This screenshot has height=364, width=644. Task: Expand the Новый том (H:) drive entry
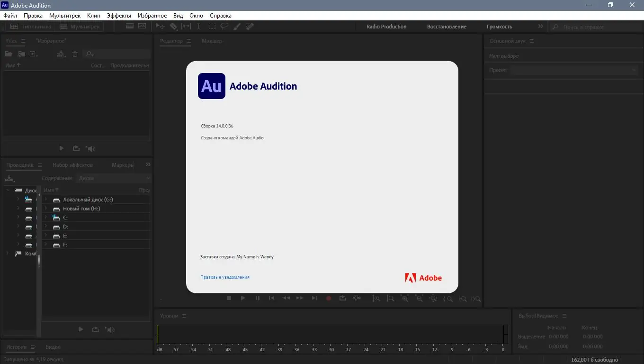(46, 208)
